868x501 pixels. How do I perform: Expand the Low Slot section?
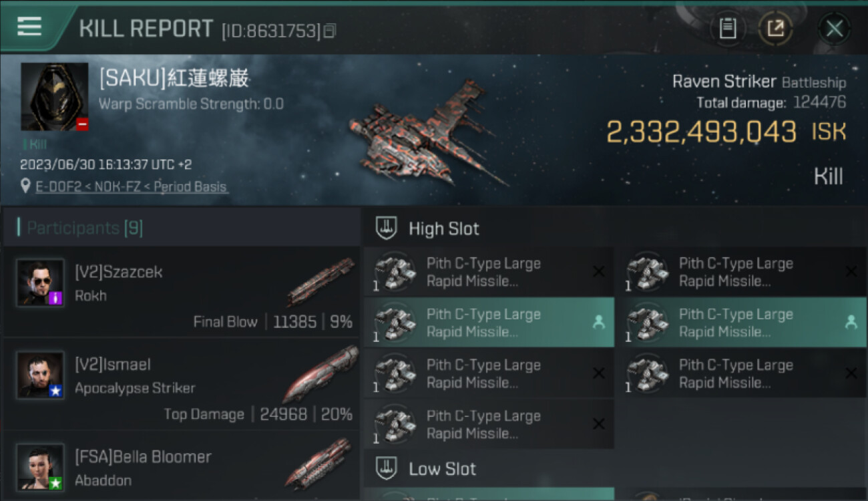coord(442,469)
